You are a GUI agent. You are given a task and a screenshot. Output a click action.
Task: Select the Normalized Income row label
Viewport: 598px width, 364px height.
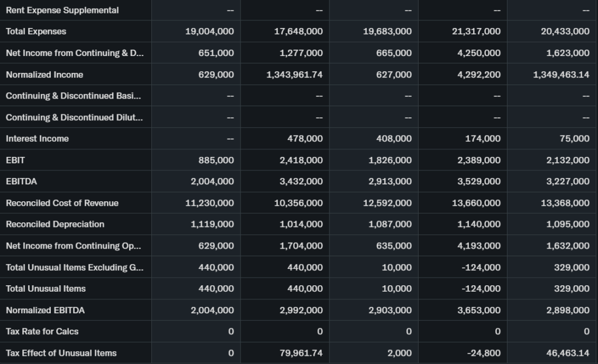click(44, 75)
